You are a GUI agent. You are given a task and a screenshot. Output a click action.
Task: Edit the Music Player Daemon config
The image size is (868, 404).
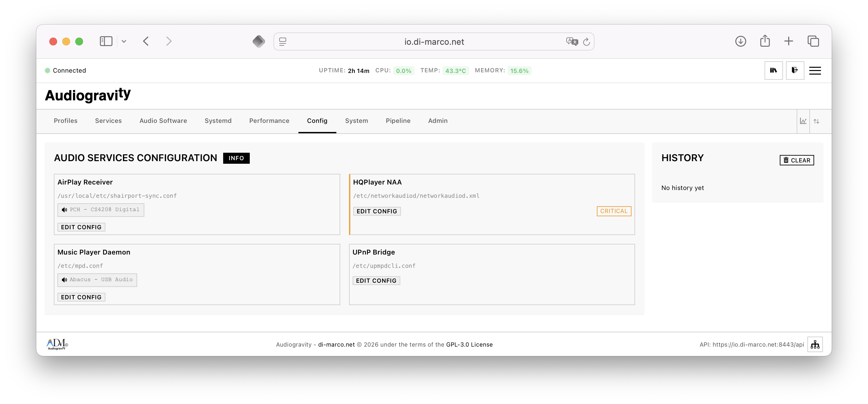click(x=81, y=297)
